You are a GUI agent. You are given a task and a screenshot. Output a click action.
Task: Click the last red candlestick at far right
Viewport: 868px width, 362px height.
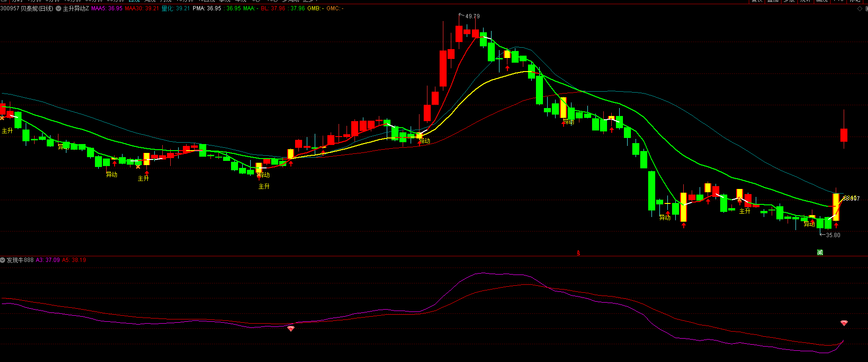coord(844,135)
